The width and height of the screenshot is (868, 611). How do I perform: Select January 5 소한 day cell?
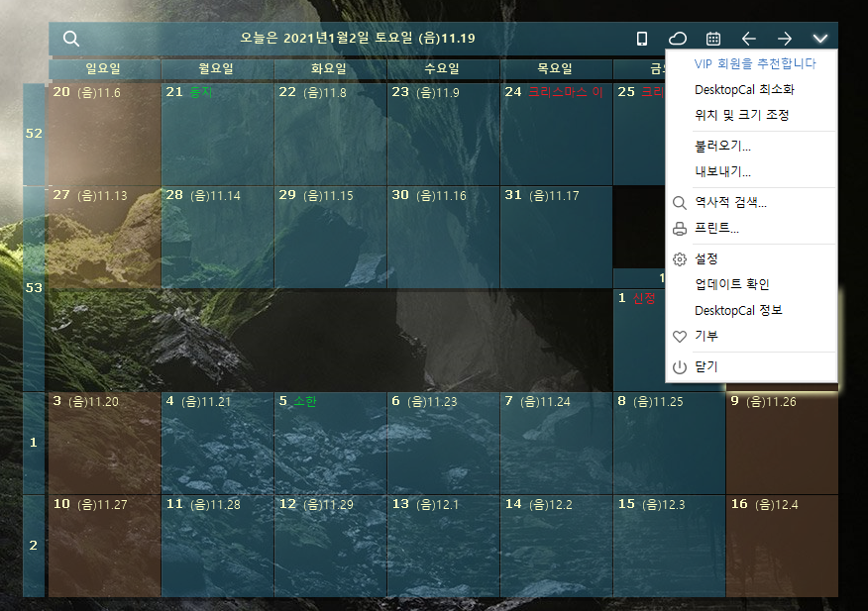click(331, 444)
